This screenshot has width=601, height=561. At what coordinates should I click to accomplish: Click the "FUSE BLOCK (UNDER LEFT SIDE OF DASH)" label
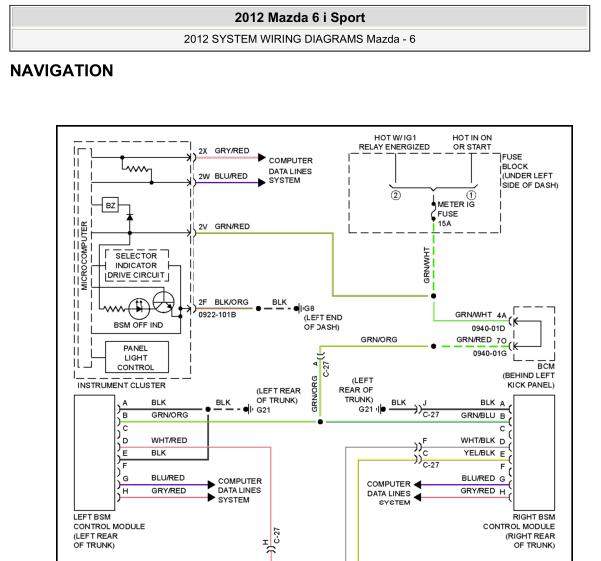pos(530,171)
